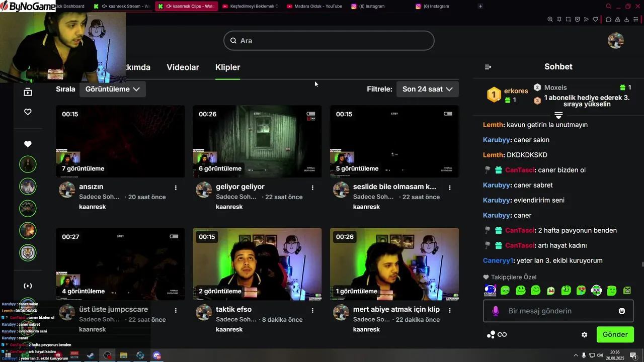Click Moxeis name in gift leaderboard

[555, 87]
